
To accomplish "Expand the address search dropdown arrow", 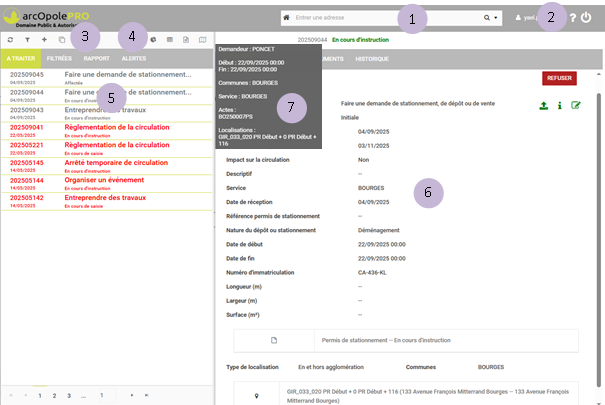I will pyautogui.click(x=497, y=17).
